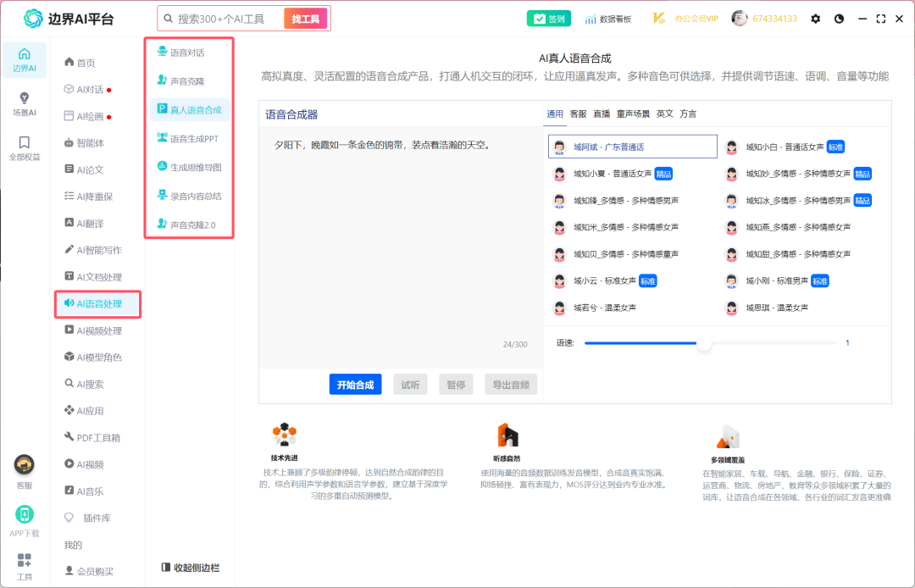Open the 客服 headset icon
Image resolution: width=915 pixels, height=588 pixels.
click(x=24, y=465)
